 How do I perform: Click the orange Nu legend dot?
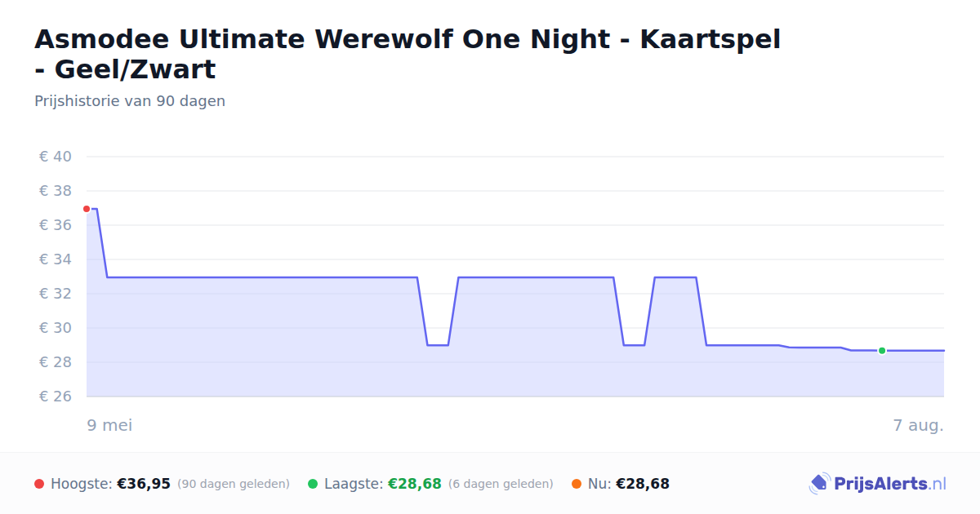pos(577,484)
